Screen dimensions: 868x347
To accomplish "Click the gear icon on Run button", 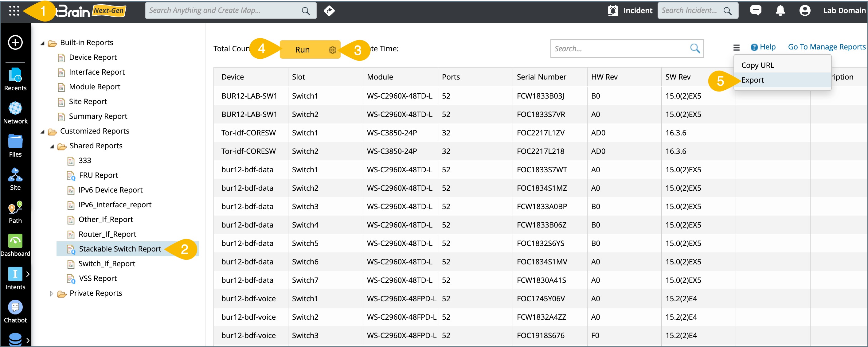I will coord(332,50).
